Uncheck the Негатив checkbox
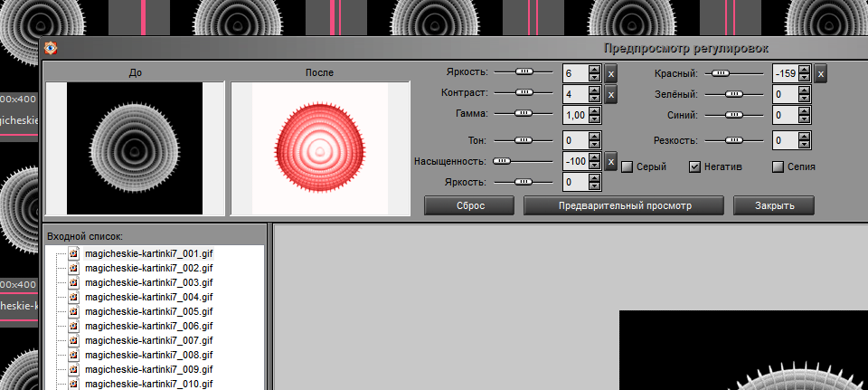Screen dimensions: 868x390 tap(695, 166)
